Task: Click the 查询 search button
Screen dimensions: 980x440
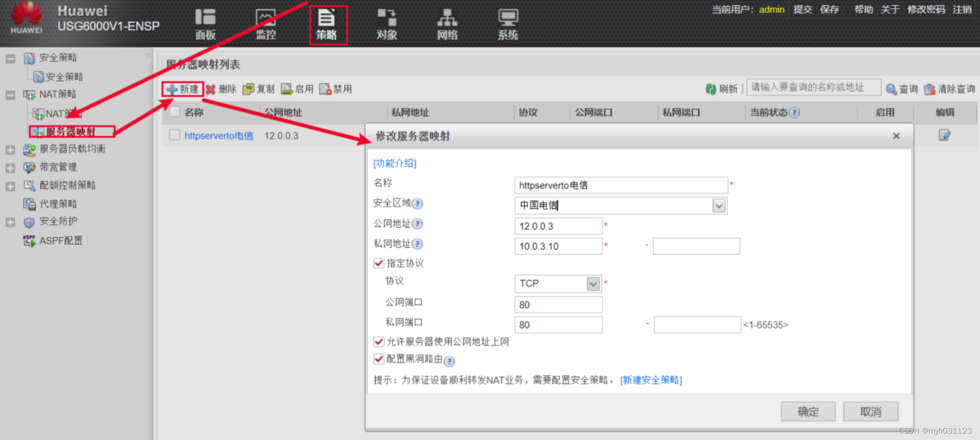Action: [x=902, y=89]
